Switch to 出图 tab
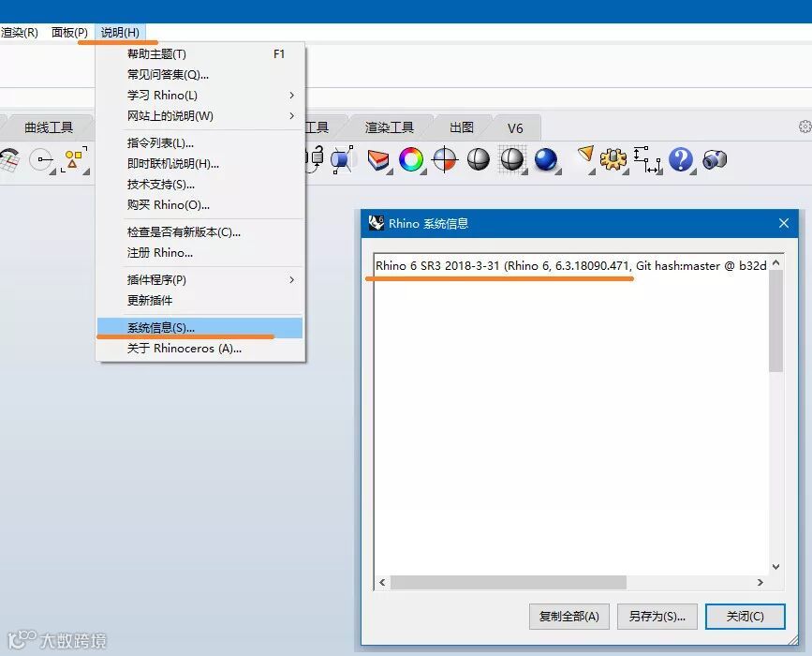The height and width of the screenshot is (656, 812). click(x=462, y=127)
